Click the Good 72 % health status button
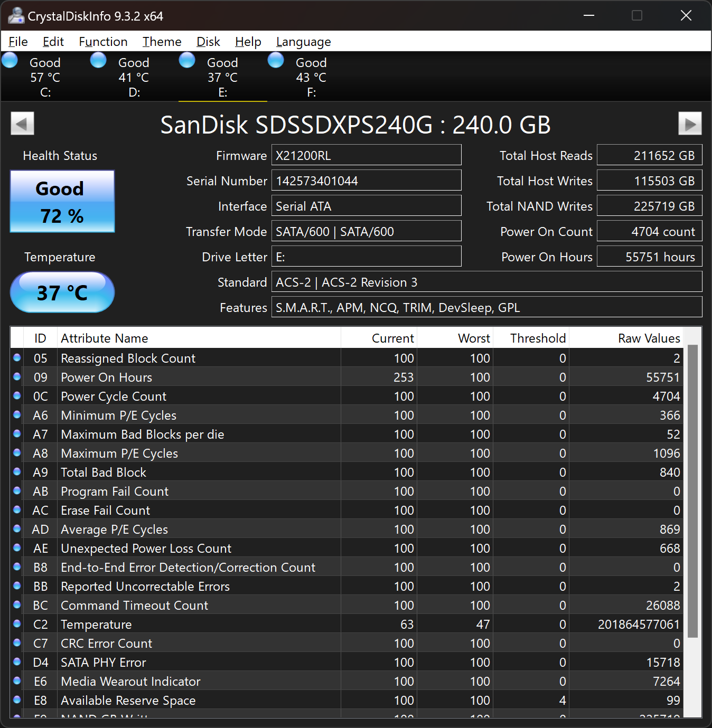The image size is (712, 728). pos(62,202)
